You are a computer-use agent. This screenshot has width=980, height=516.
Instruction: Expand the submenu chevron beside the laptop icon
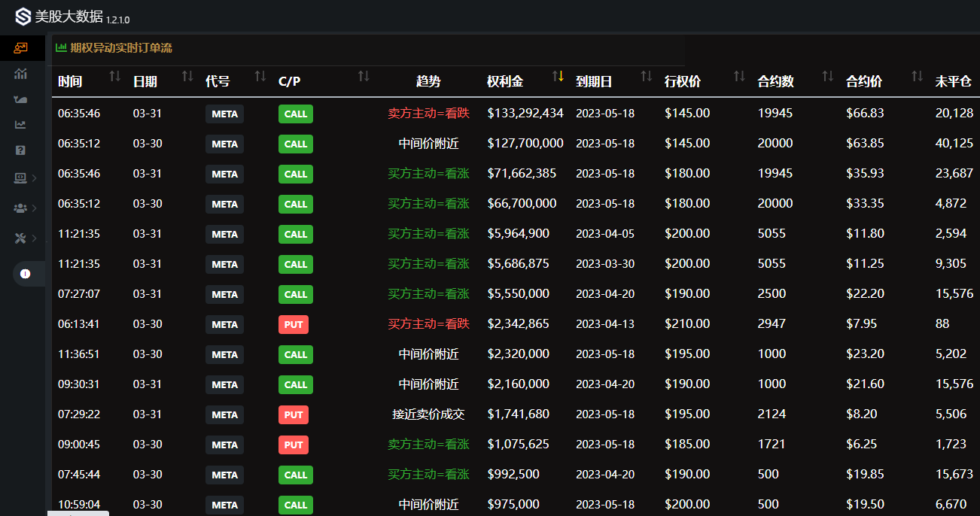click(x=35, y=178)
